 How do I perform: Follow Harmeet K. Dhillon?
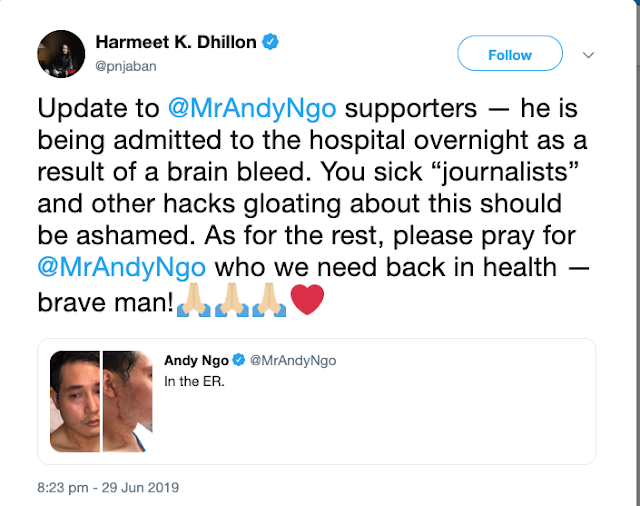click(510, 53)
